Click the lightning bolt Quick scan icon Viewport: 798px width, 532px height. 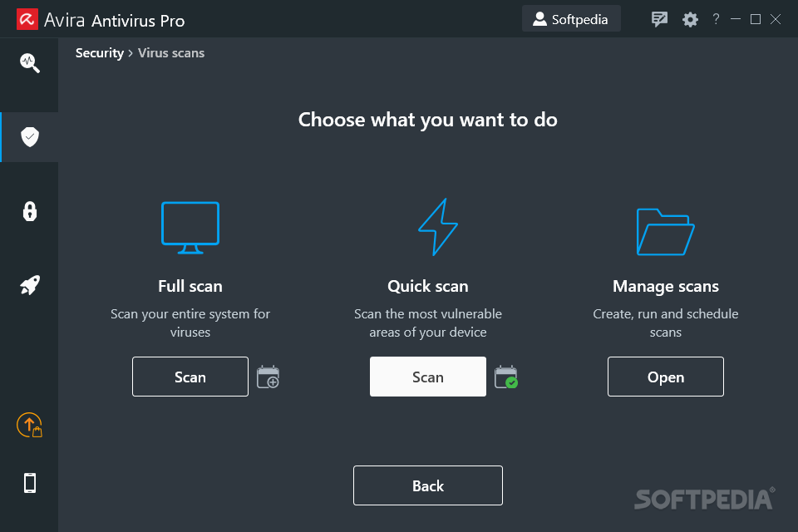click(437, 227)
